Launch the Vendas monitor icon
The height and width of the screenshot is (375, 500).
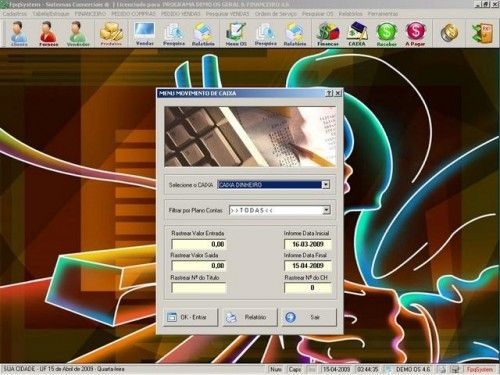coord(145,33)
